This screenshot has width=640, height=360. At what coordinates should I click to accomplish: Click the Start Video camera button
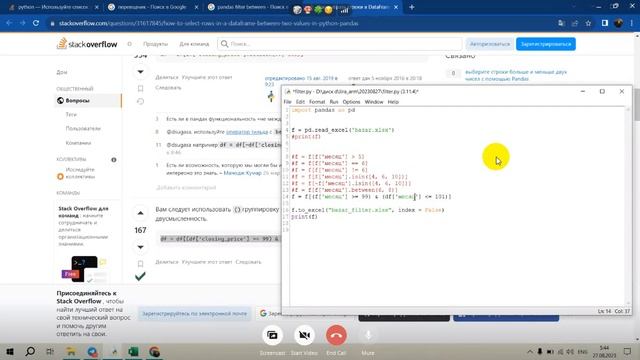tap(304, 335)
